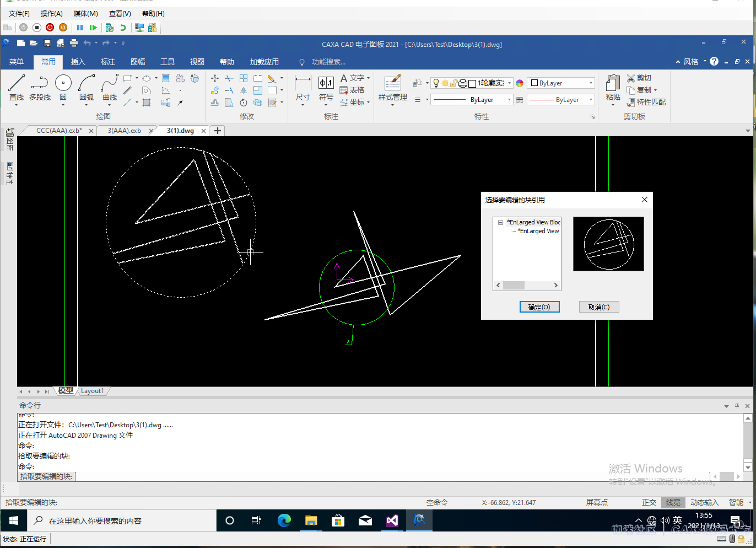756x548 pixels.
Task: Click the 剪切 (Cut) scissors icon
Action: coord(631,78)
